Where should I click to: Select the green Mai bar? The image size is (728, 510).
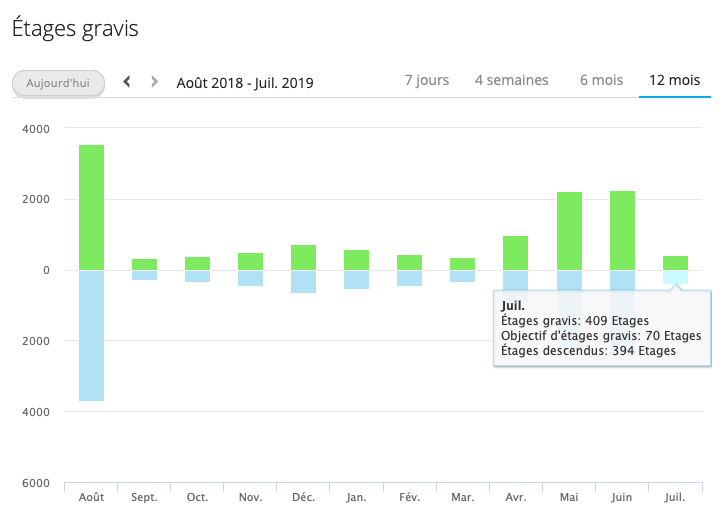coord(569,230)
